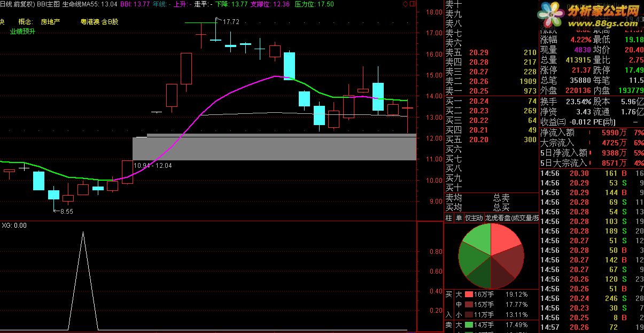Click the red split-square icon above price axis
Image resolution: width=644 pixels, height=333 pixels.
pyautogui.click(x=412, y=4)
